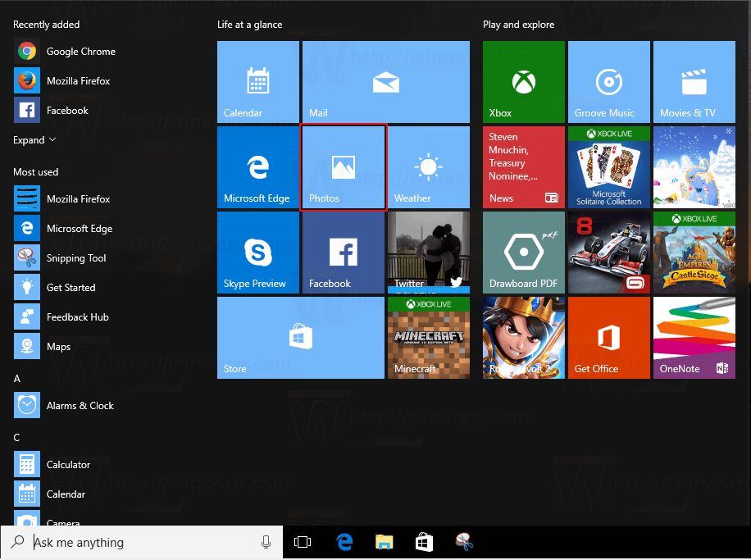Launch the Store tile

[x=301, y=337]
